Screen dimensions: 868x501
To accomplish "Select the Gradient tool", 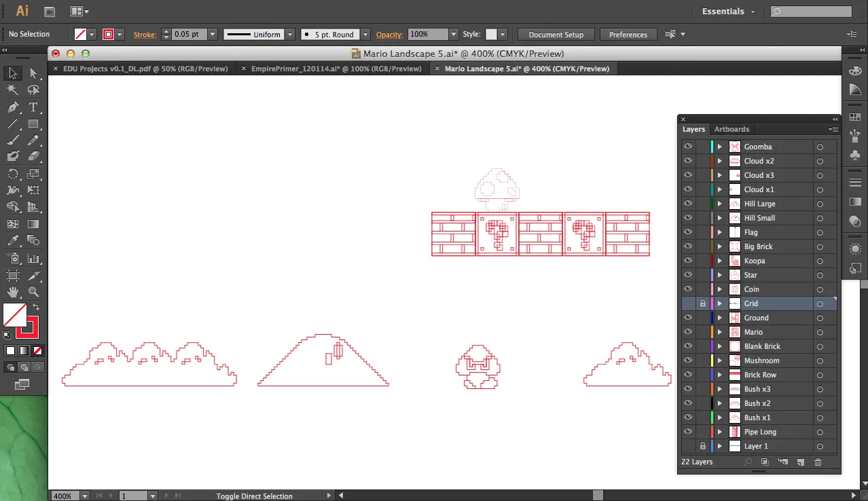I will (33, 224).
